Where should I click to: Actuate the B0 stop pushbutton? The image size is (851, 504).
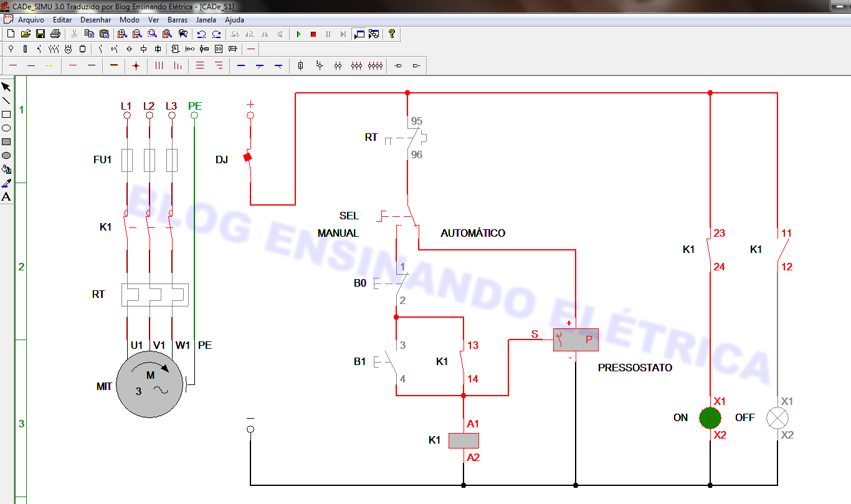click(x=392, y=283)
